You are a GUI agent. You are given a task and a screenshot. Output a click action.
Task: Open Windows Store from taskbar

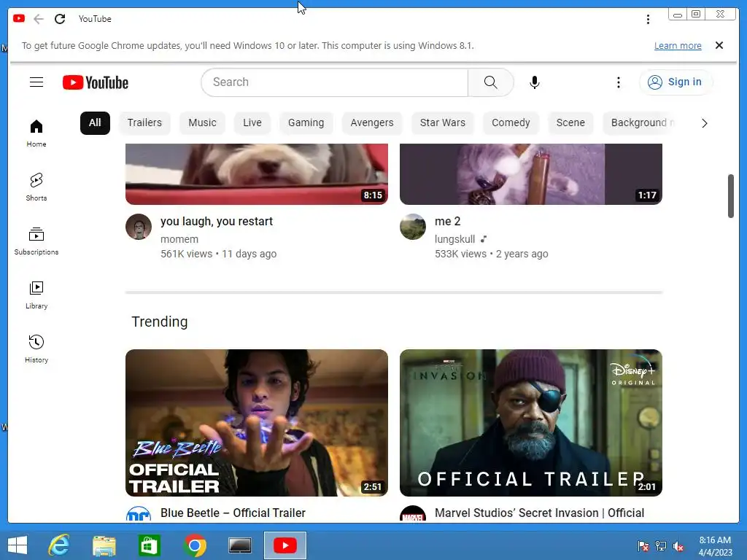pyautogui.click(x=149, y=545)
